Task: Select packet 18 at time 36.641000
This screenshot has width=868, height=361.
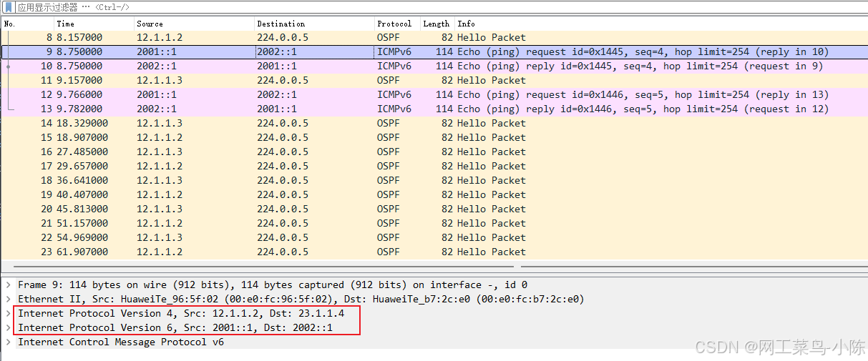Action: tap(434, 180)
